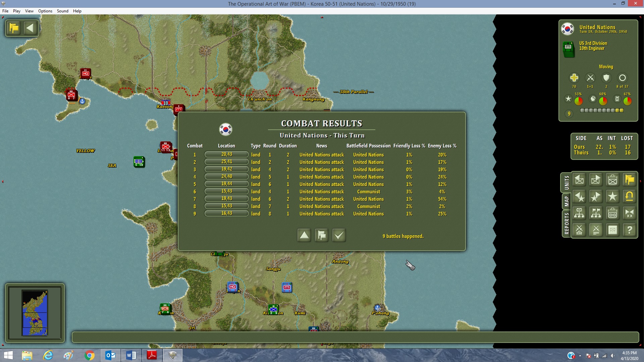
Task: Click the crossed swords attack icon in unit panel
Action: pyautogui.click(x=590, y=78)
